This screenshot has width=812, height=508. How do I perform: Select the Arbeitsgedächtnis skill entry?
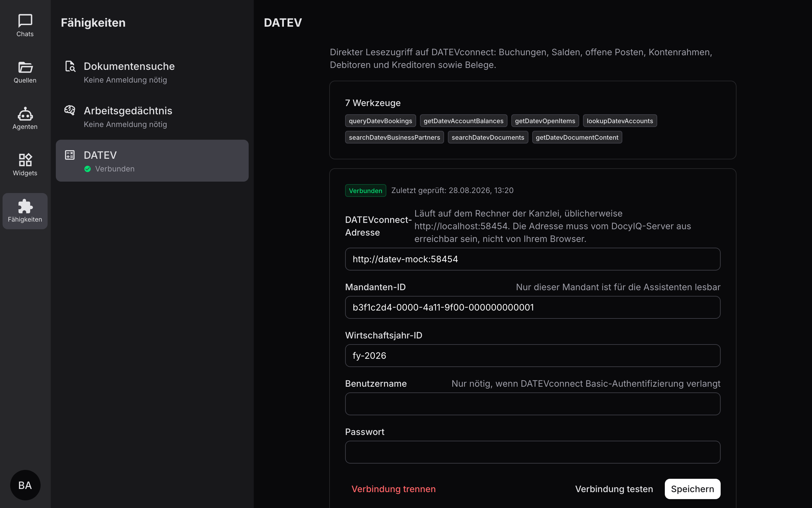152,117
